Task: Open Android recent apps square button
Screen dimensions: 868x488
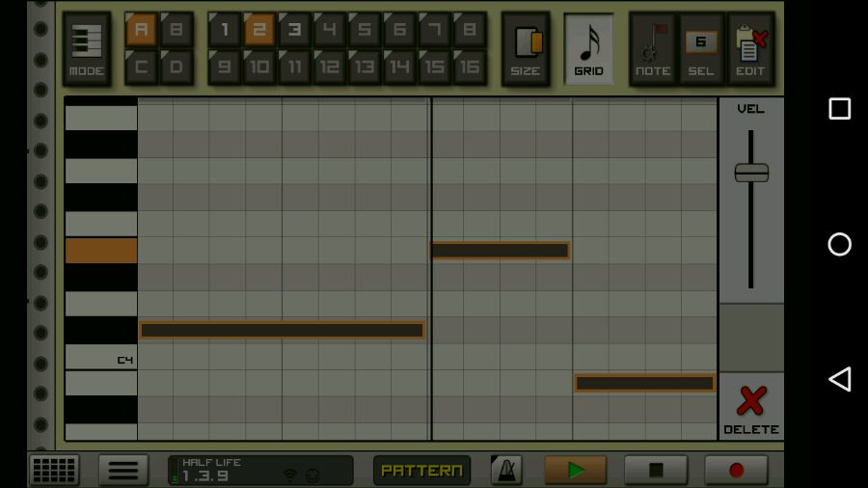Action: [840, 109]
